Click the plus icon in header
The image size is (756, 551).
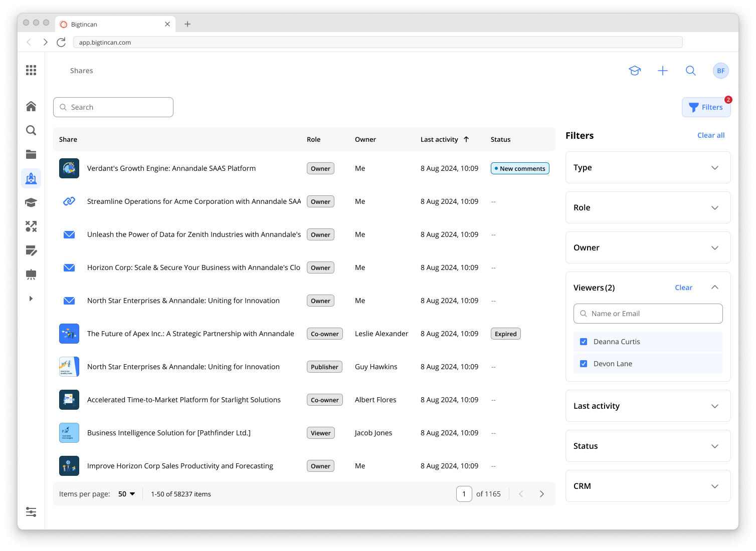[663, 71]
